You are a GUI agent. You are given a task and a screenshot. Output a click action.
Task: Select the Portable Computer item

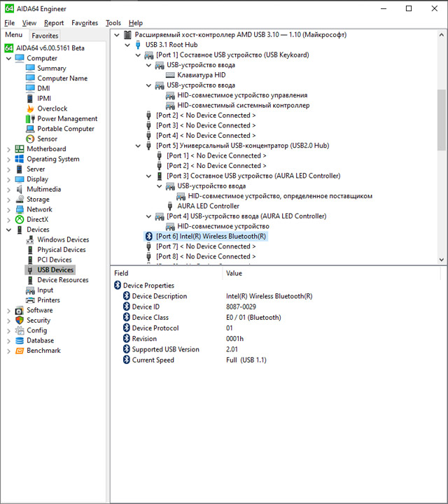click(x=66, y=129)
